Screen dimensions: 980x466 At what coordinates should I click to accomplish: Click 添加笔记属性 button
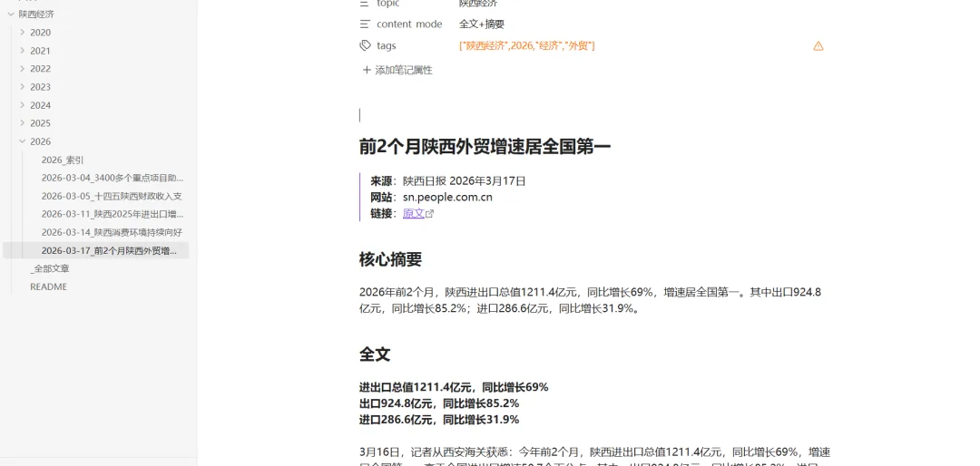[397, 70]
